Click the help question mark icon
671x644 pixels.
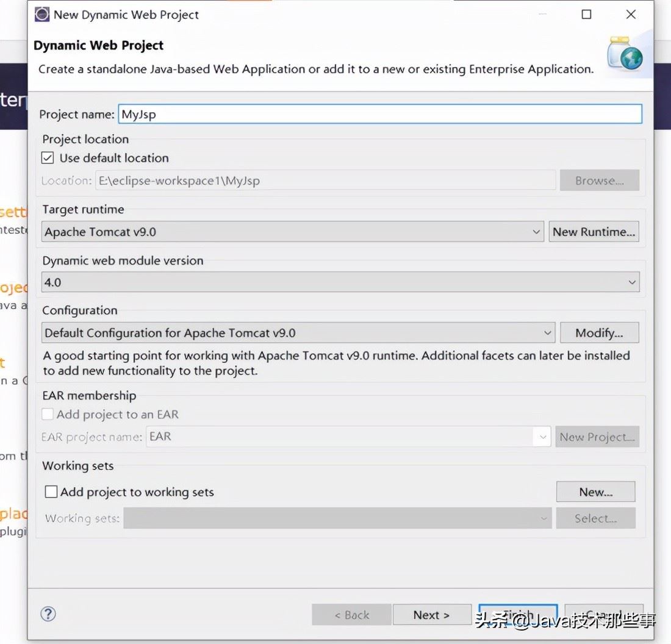(48, 614)
